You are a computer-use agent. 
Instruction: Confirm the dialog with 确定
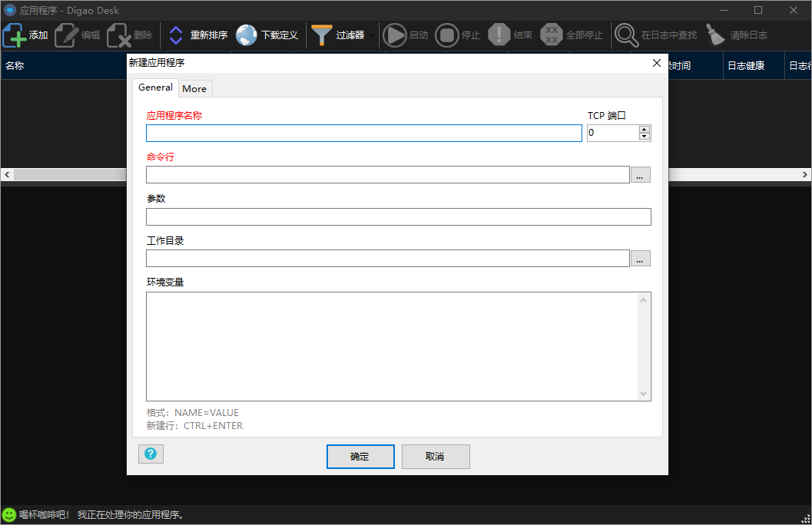click(360, 457)
